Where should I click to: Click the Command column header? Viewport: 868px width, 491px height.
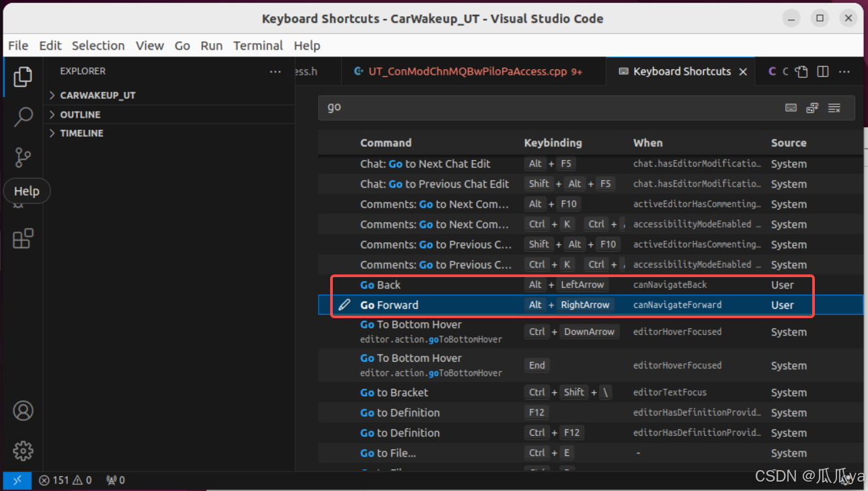tap(386, 143)
